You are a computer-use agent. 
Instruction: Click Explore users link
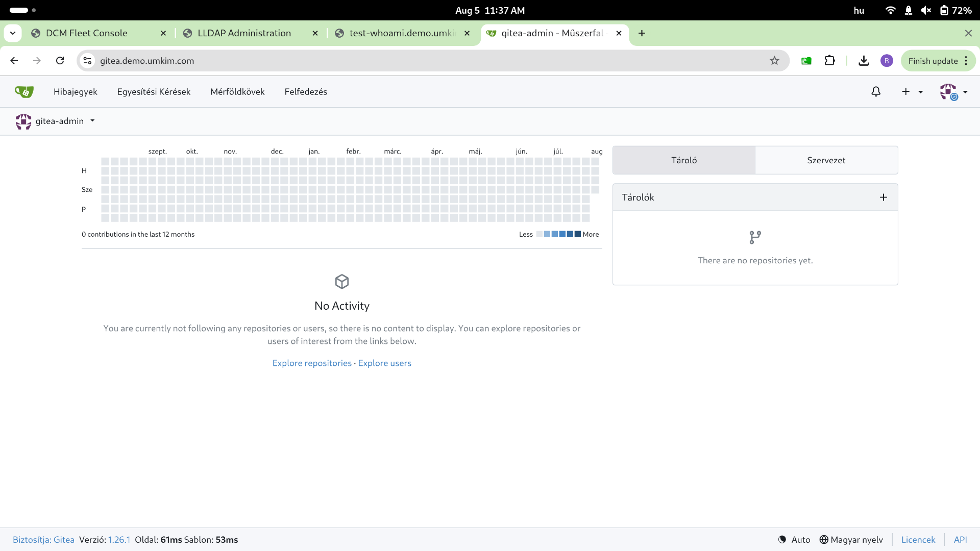(385, 363)
